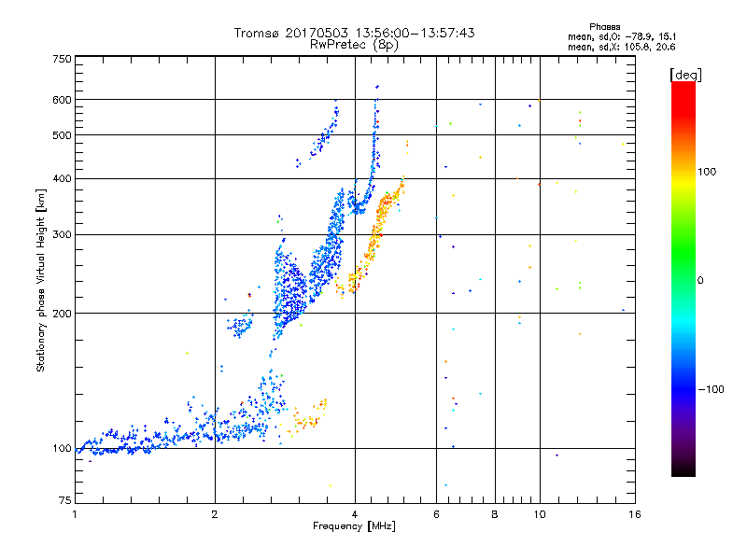
Task: Click the y-axis tick label '200'
Action: 62,314
